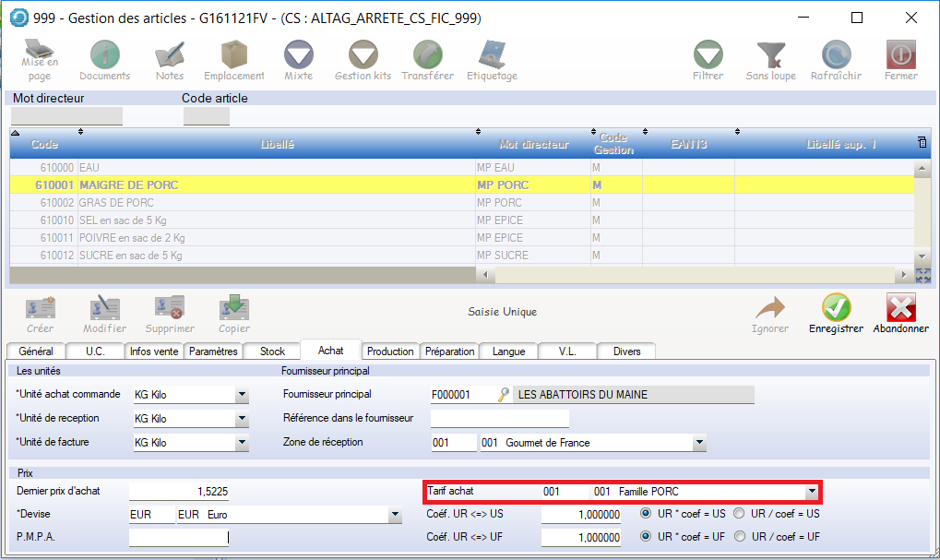Screen dimensions: 940x560
Task: Switch to the Stock tab
Action: click(x=272, y=351)
